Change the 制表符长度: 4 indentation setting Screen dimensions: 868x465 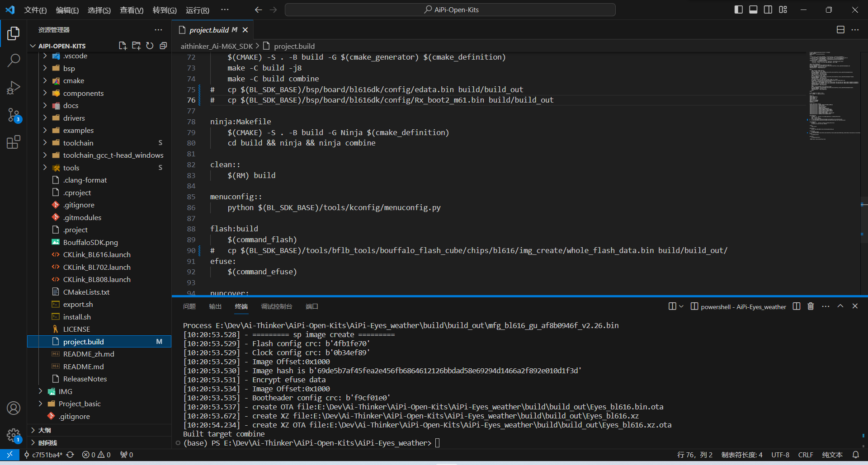click(742, 455)
